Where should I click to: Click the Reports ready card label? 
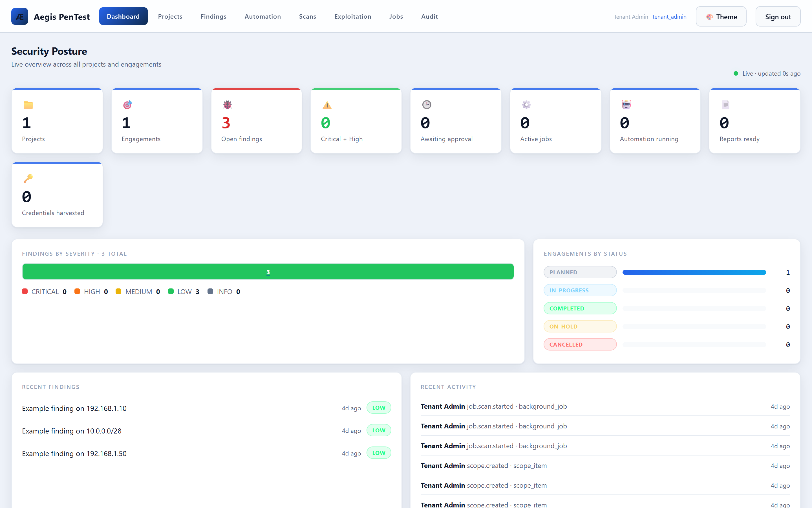[740, 139]
